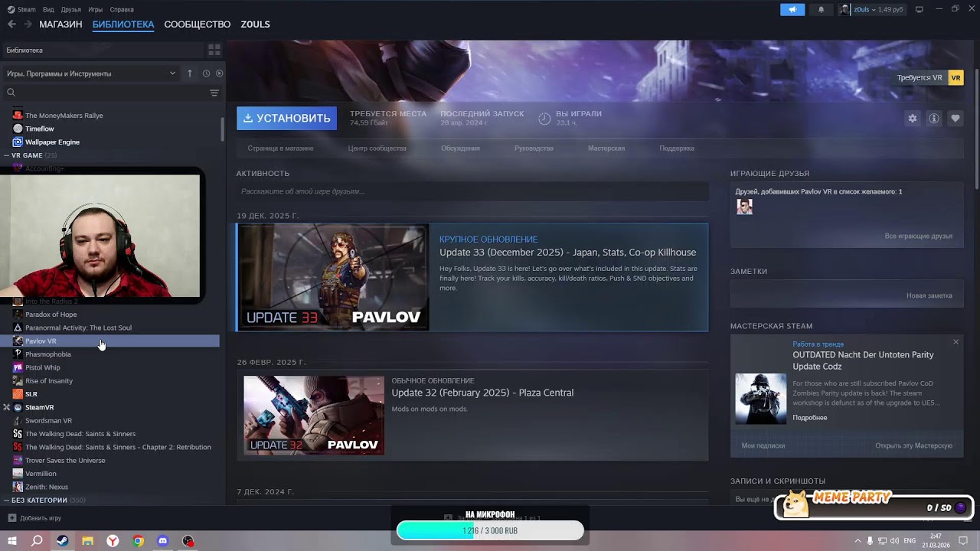The height and width of the screenshot is (551, 980).
Task: Switch library to grid collections view
Action: [x=214, y=50]
